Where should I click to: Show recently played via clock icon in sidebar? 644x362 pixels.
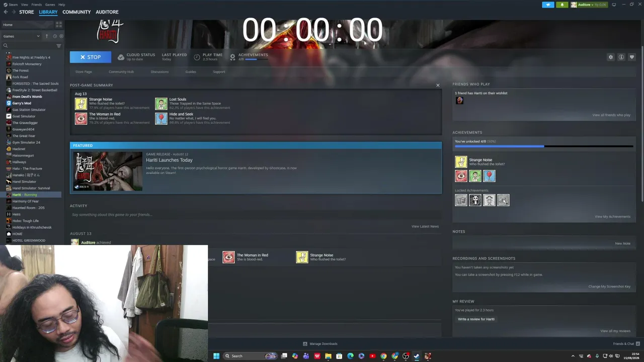pyautogui.click(x=55, y=36)
